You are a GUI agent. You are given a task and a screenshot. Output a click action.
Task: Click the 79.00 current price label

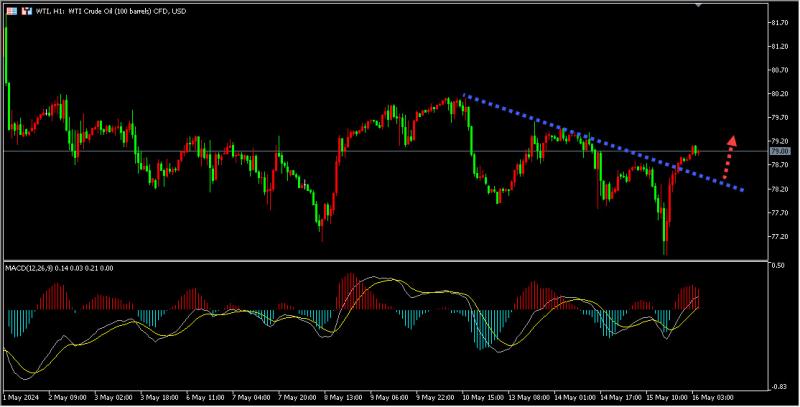tap(779, 151)
